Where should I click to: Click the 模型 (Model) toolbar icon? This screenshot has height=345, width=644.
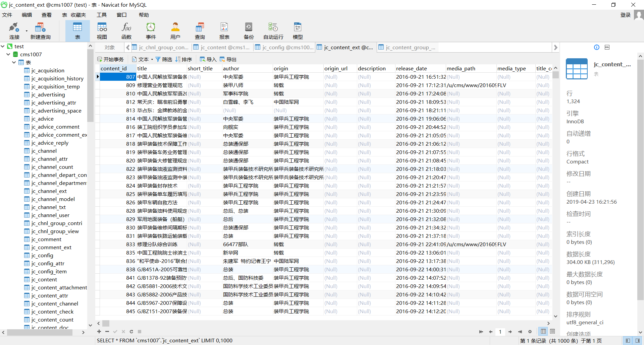click(298, 31)
